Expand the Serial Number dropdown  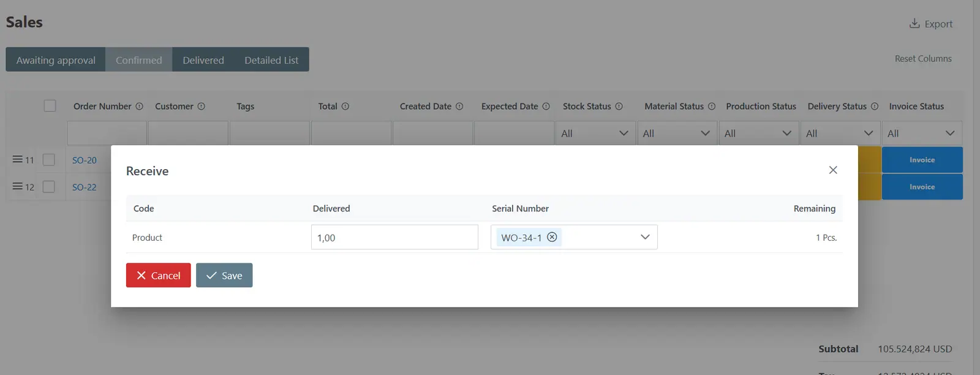pos(645,237)
